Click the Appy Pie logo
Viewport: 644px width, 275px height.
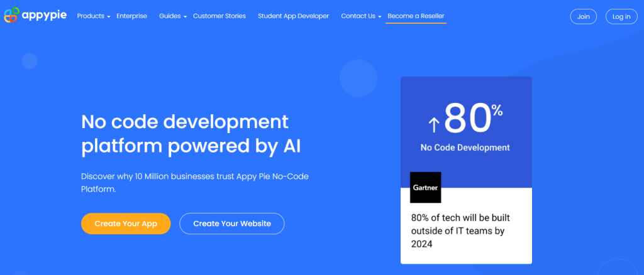[x=35, y=15]
